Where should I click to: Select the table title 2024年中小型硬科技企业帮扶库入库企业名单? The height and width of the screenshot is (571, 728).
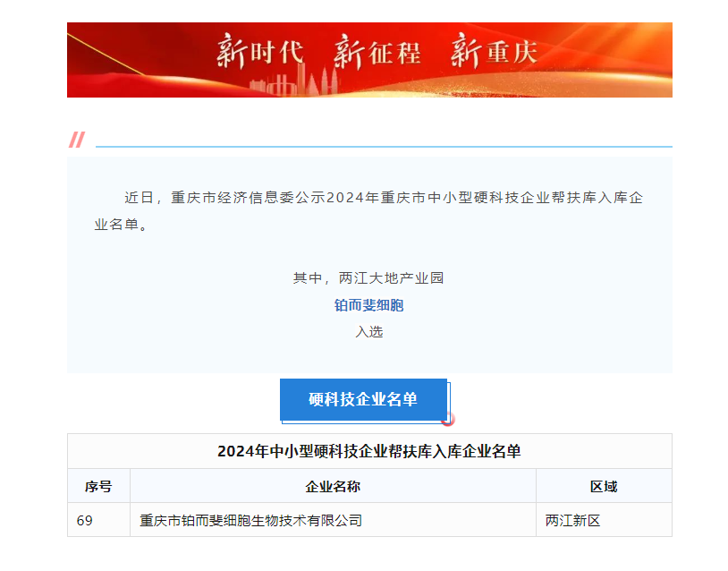coord(369,451)
